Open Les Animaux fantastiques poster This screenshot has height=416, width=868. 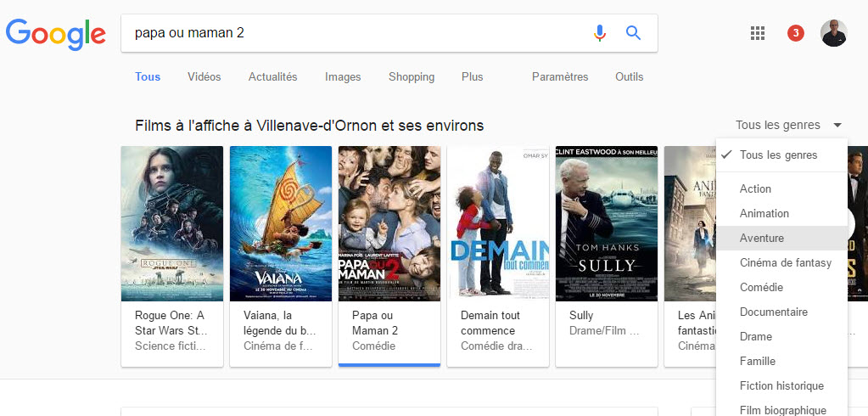click(x=690, y=224)
